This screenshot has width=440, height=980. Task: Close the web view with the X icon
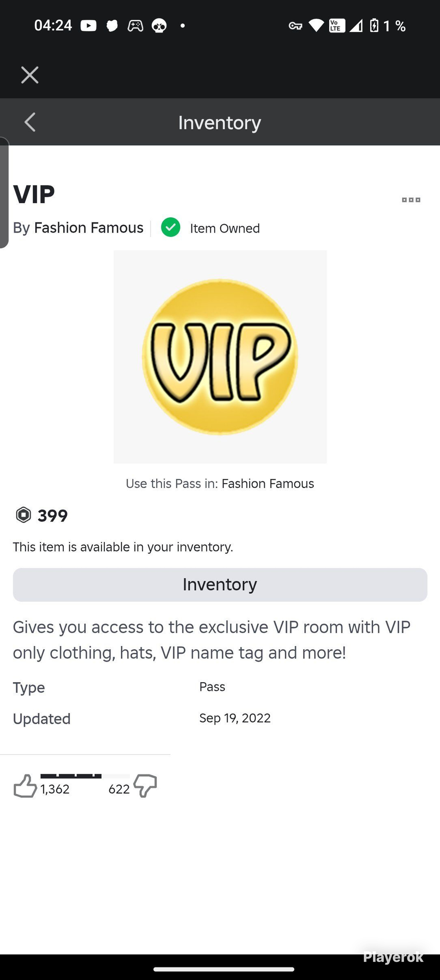tap(30, 75)
